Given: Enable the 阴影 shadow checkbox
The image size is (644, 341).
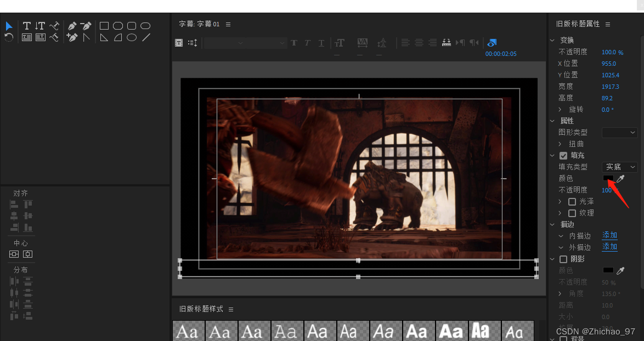Looking at the screenshot, I should [x=563, y=259].
